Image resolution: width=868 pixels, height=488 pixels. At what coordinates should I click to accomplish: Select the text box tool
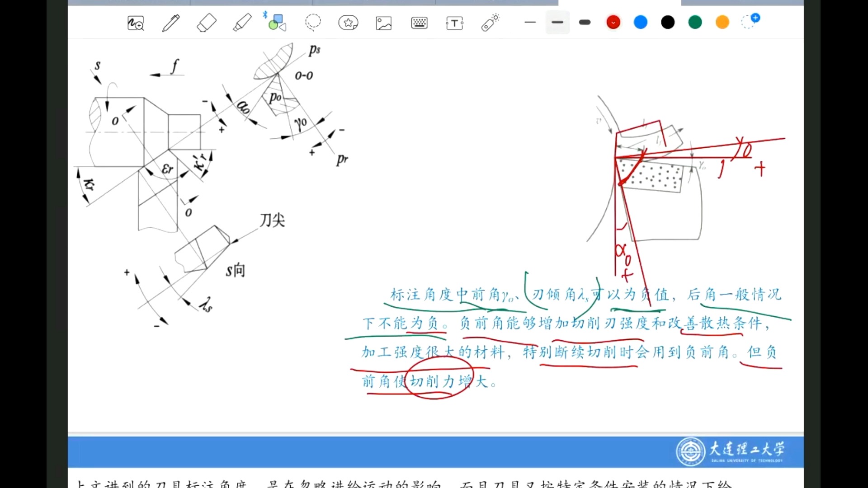point(454,23)
